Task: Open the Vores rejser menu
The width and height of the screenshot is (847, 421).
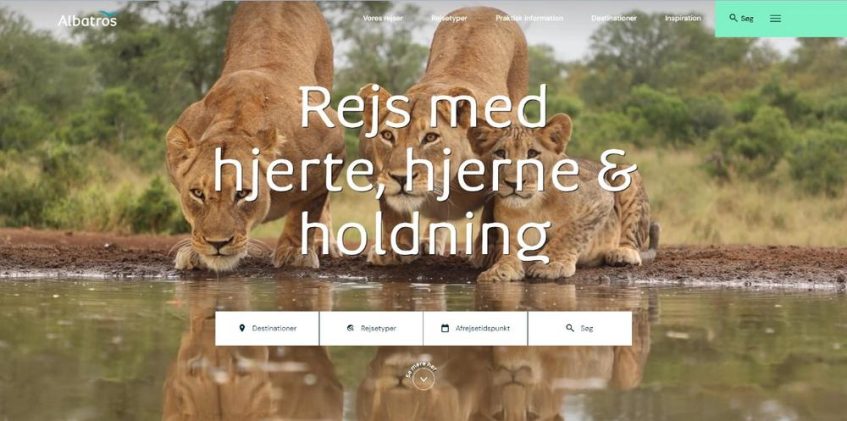Action: (x=382, y=18)
